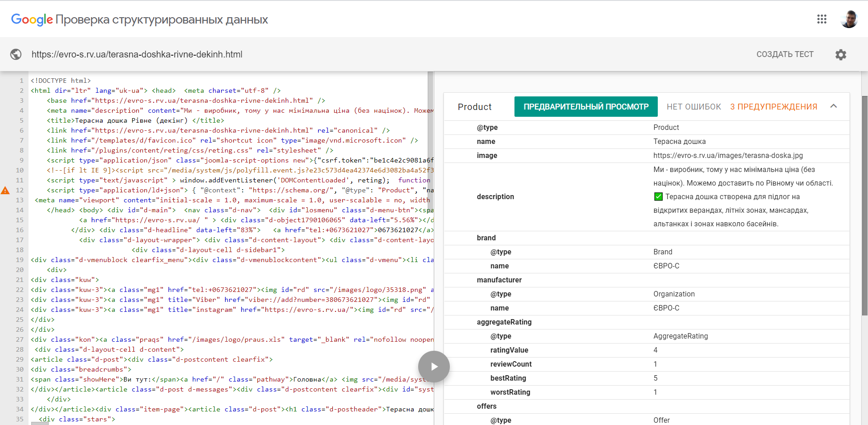Click the tested URL text
Viewport: 868px width, 425px height.
pyautogui.click(x=137, y=54)
